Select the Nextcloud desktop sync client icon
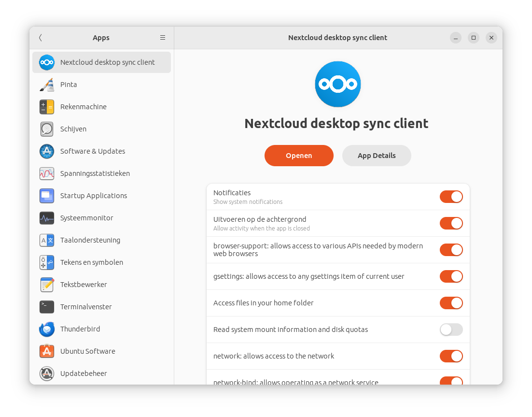 [47, 62]
